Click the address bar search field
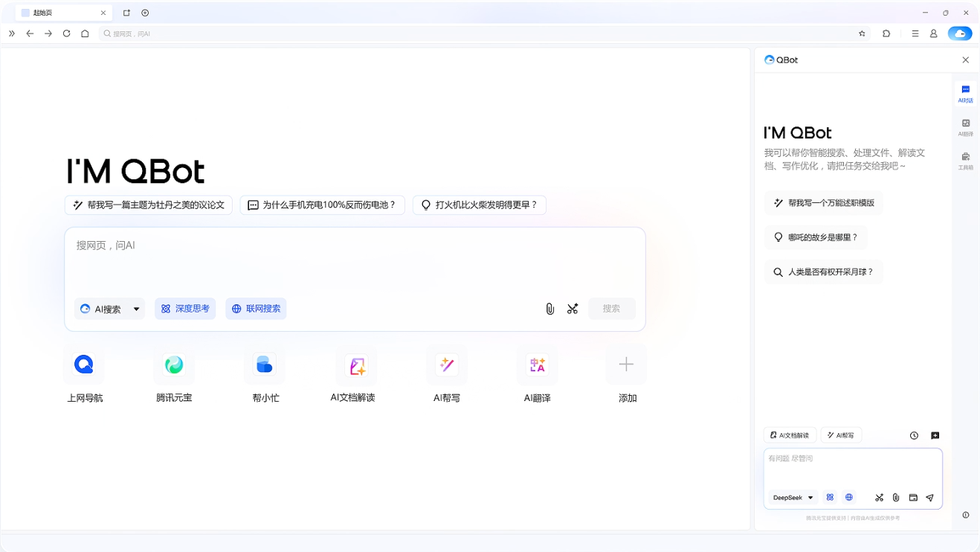The image size is (980, 552). coord(483,33)
